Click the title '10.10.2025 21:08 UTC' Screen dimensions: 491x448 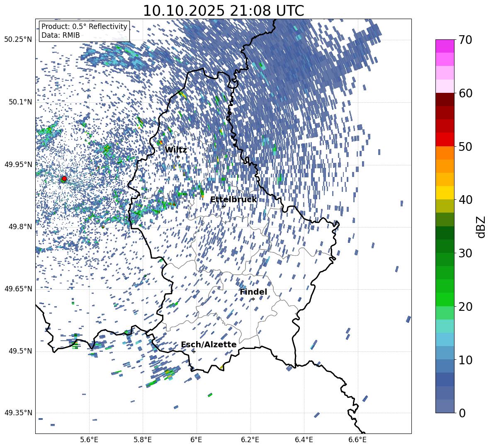[223, 11]
